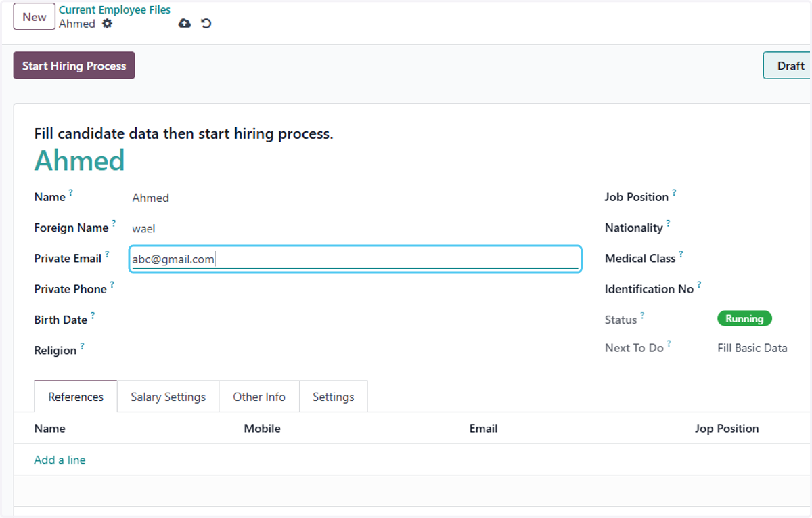Click the help mark next to Private Phone
Viewport: 812px width, 518px height.
(112, 285)
